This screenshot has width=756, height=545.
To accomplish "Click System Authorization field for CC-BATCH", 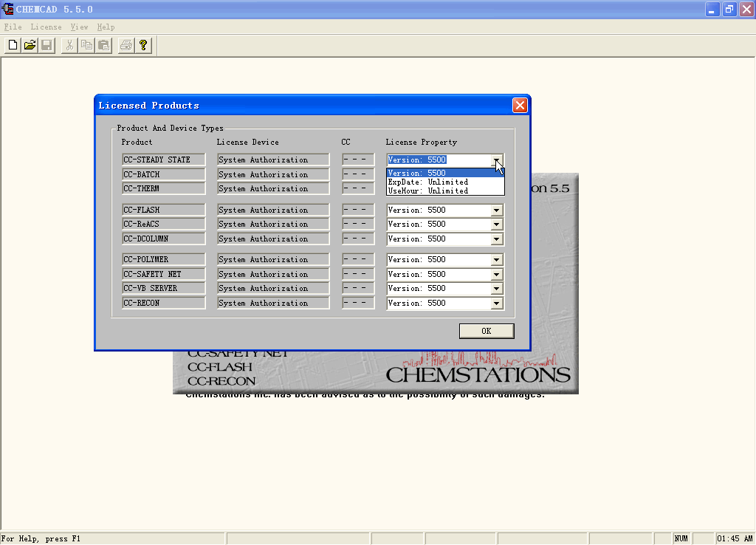I will [273, 174].
